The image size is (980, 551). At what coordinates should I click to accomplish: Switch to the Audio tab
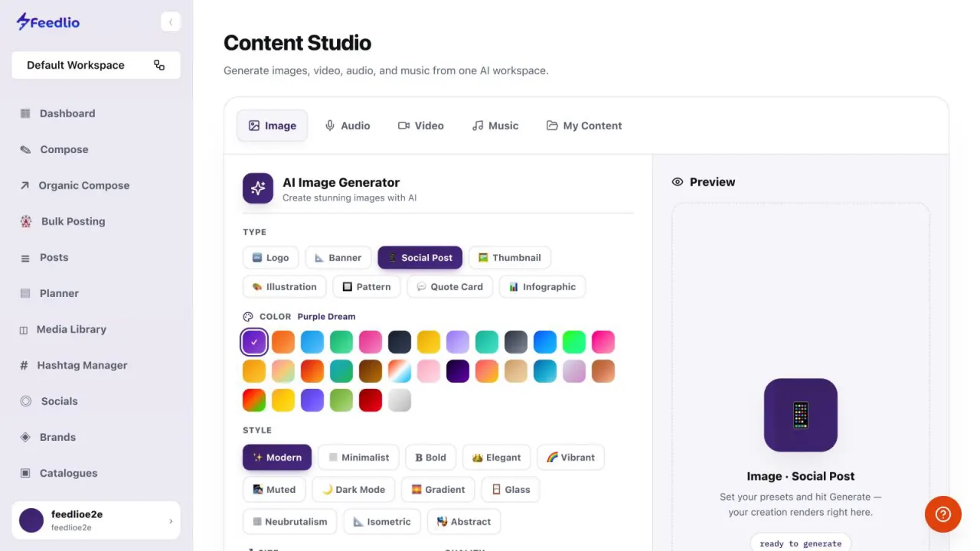coord(347,126)
